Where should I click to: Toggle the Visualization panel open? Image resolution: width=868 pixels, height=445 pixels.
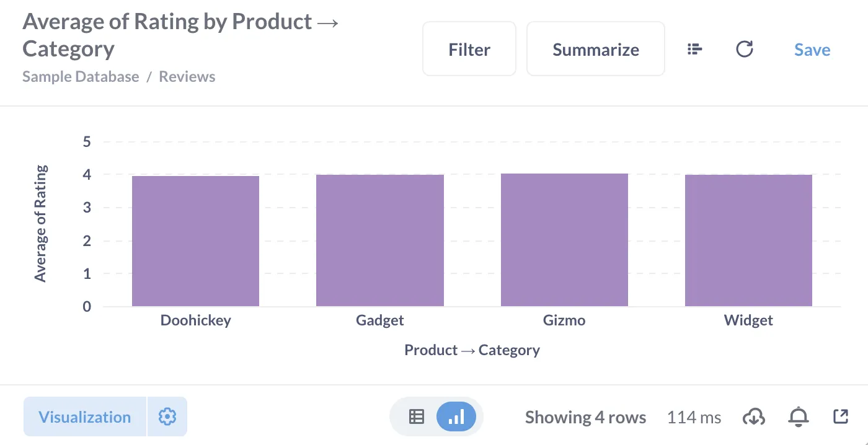tap(85, 416)
